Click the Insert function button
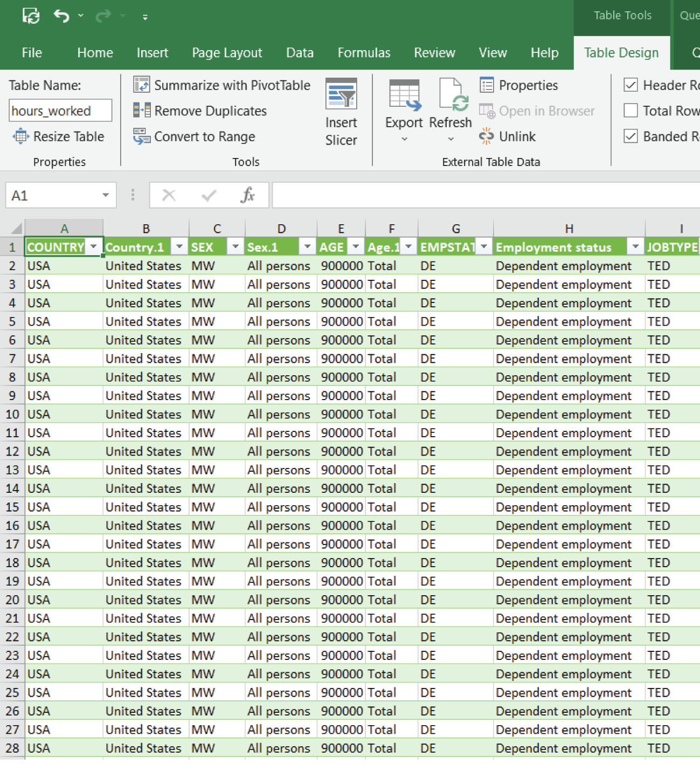This screenshot has height=764, width=700. point(247,195)
